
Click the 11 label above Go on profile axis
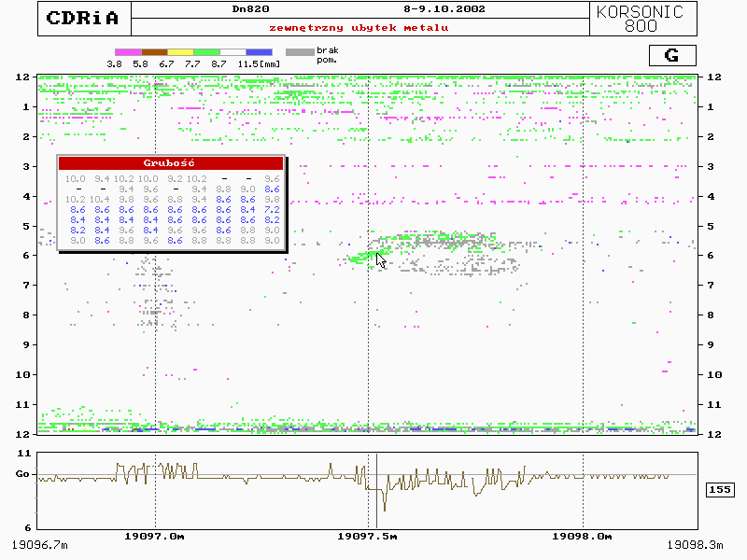[x=24, y=454]
